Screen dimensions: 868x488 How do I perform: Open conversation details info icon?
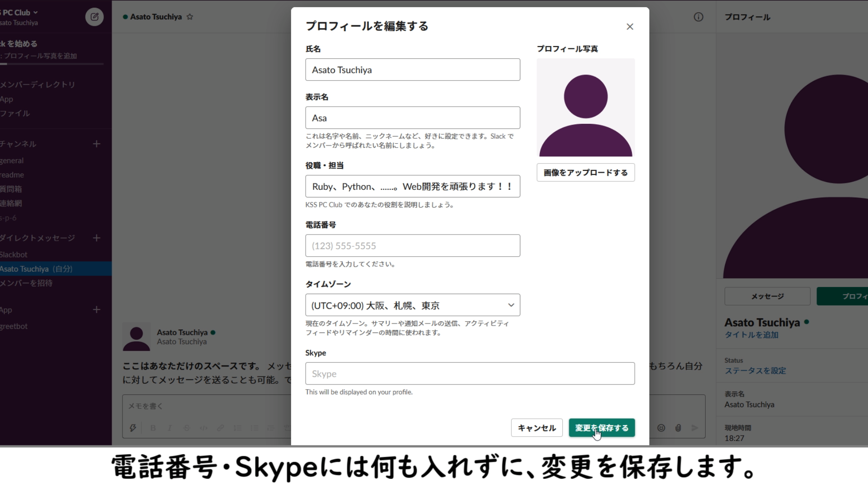[698, 17]
